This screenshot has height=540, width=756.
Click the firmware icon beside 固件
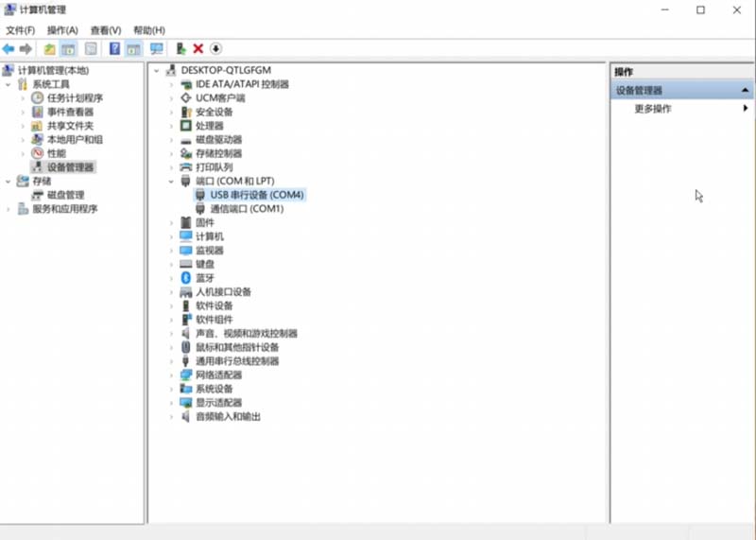click(185, 222)
